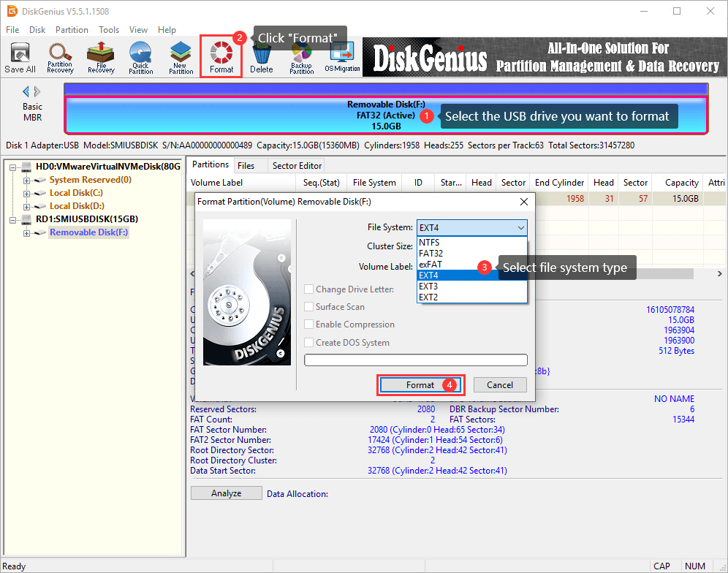728x573 pixels.
Task: Click the Ready status bar text
Action: point(14,566)
